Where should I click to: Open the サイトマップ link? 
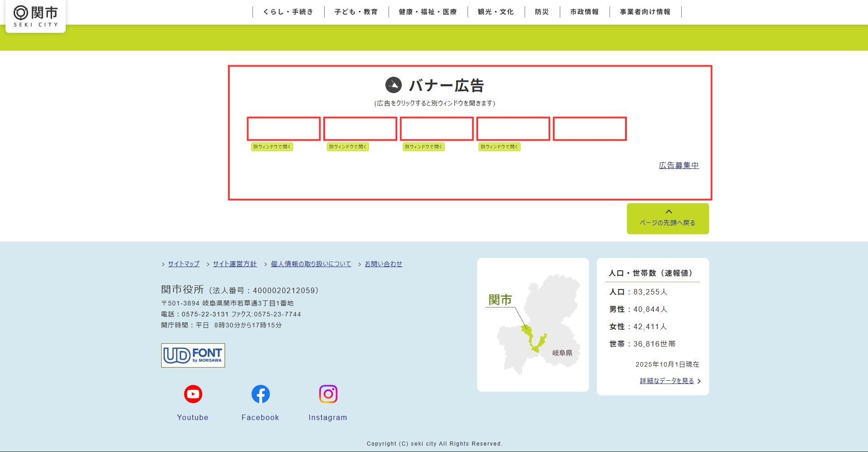(184, 264)
